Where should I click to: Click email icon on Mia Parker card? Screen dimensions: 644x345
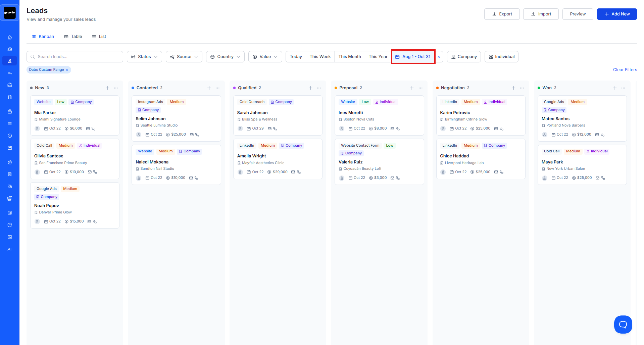coord(88,129)
